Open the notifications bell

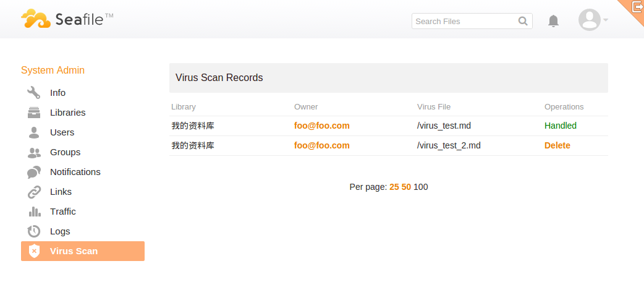[x=553, y=21]
